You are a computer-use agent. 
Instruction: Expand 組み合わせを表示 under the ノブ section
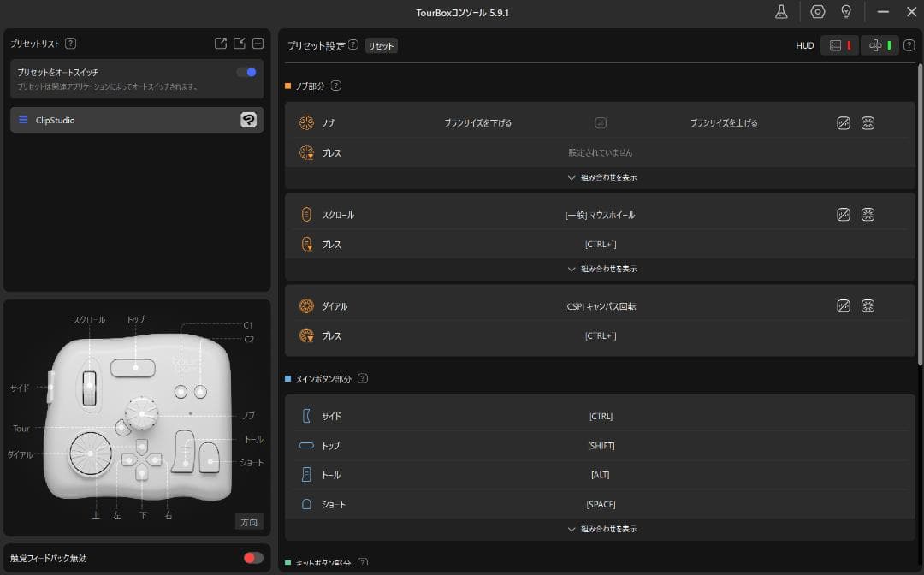pyautogui.click(x=601, y=178)
